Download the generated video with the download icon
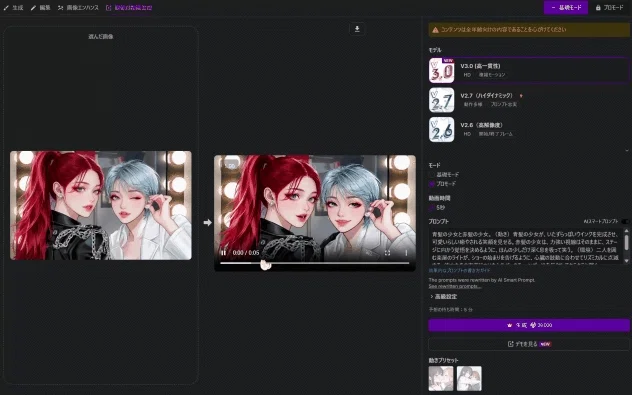The width and height of the screenshot is (632, 395). (x=357, y=29)
